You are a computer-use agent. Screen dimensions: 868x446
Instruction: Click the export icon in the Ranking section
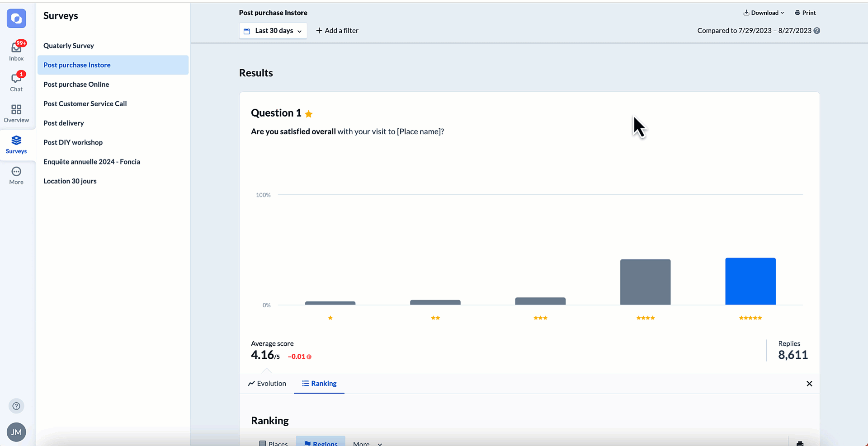800,443
